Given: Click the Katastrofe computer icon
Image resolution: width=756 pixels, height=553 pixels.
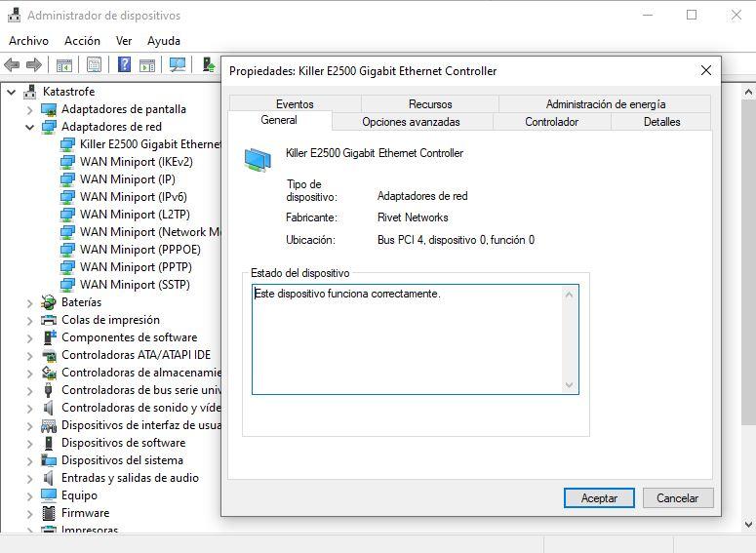Looking at the screenshot, I should [x=30, y=92].
